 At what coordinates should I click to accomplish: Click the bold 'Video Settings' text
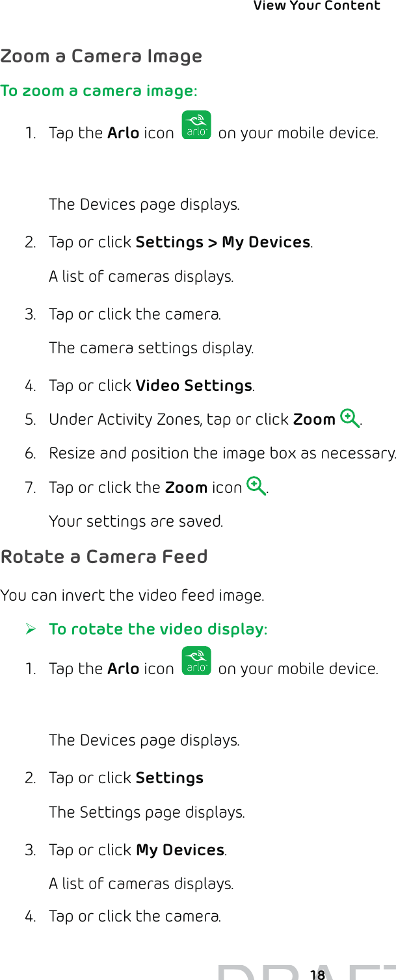pos(193,386)
